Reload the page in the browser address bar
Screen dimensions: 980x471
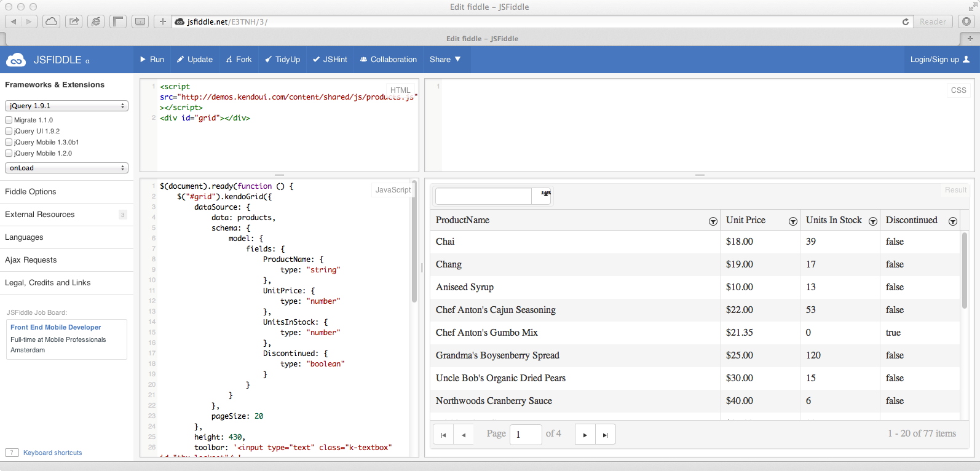pyautogui.click(x=905, y=22)
